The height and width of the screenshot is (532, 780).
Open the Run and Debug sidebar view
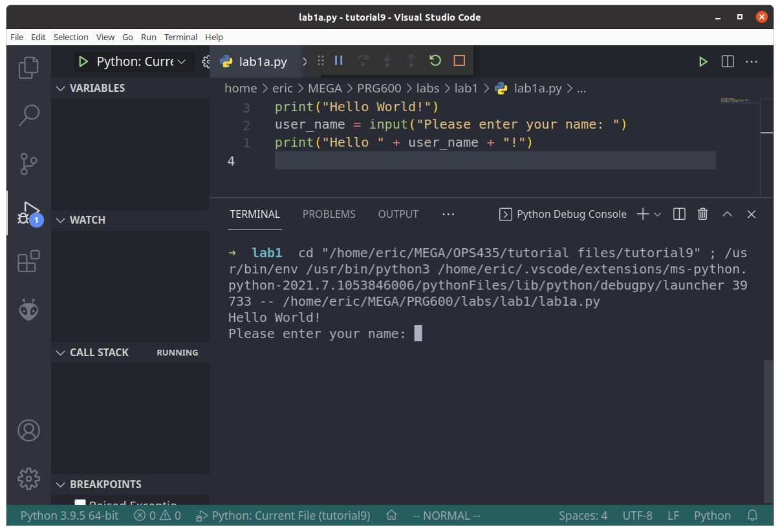coord(28,212)
